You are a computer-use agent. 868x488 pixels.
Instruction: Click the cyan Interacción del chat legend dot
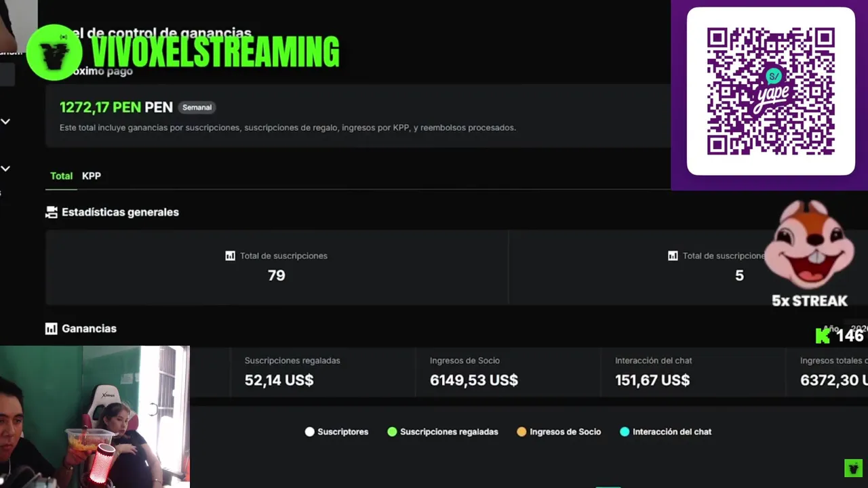[x=625, y=432]
